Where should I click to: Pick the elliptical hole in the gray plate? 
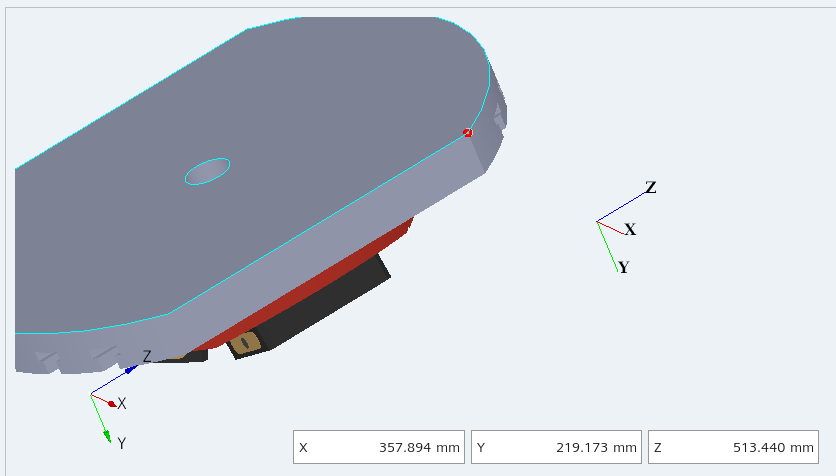[x=207, y=171]
